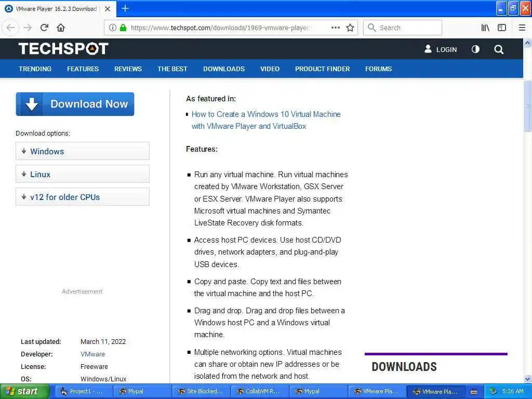Click the browser search box

click(403, 28)
